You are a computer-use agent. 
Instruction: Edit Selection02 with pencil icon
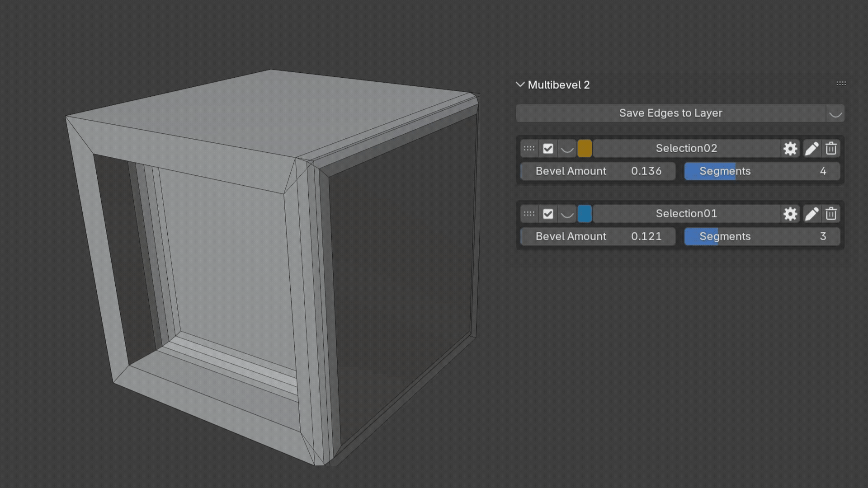tap(811, 148)
